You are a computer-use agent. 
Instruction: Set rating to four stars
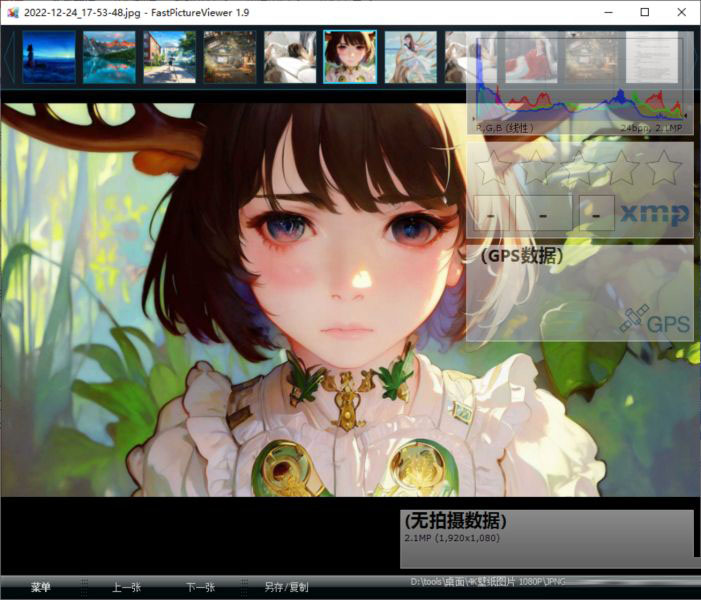[x=621, y=168]
